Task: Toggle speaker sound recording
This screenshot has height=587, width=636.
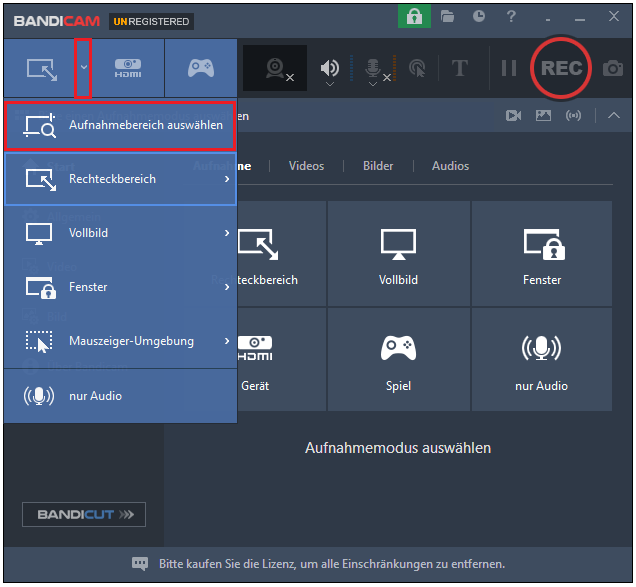Action: coord(330,68)
